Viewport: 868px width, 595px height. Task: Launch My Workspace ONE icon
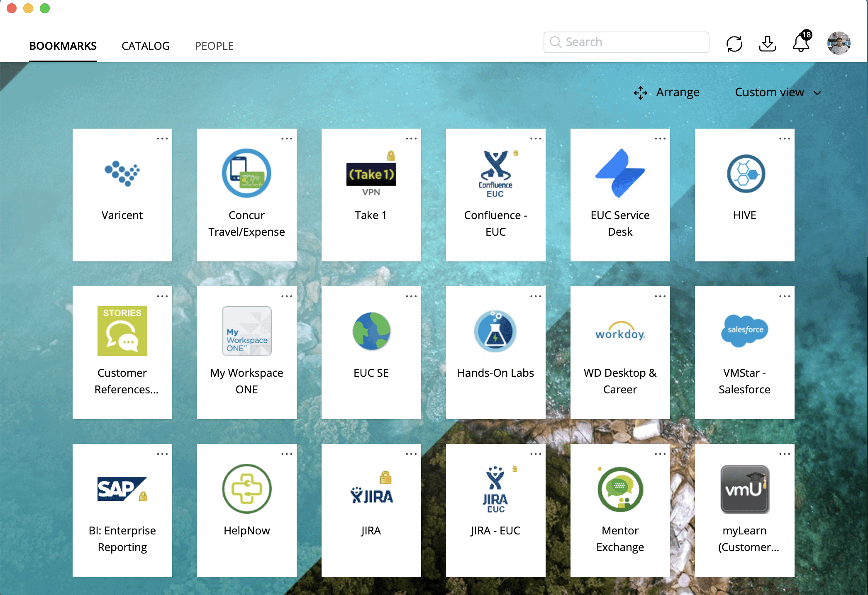[246, 331]
